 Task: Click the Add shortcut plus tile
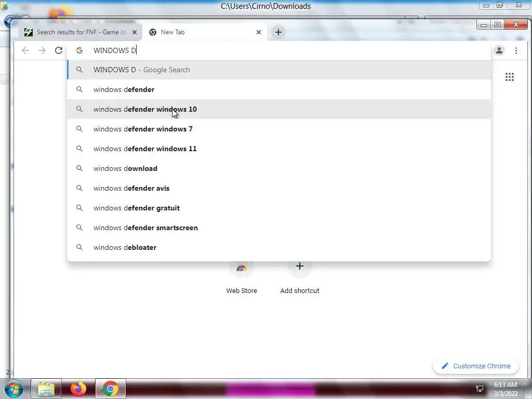[x=300, y=278]
